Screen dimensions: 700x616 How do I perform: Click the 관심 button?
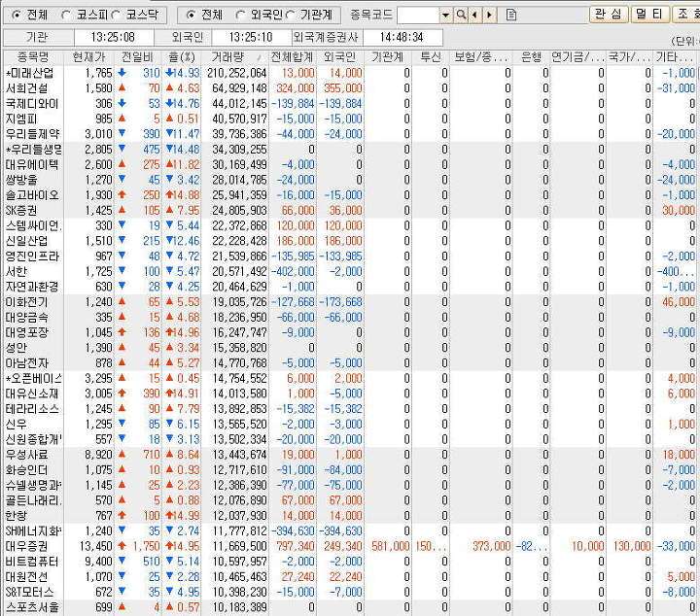coord(608,15)
